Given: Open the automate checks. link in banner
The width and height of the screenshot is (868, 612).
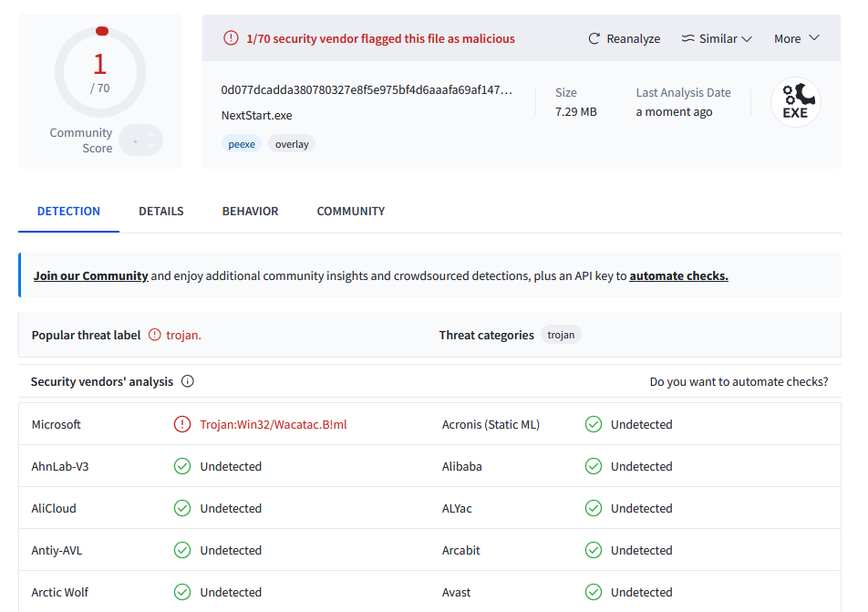Looking at the screenshot, I should tap(678, 275).
